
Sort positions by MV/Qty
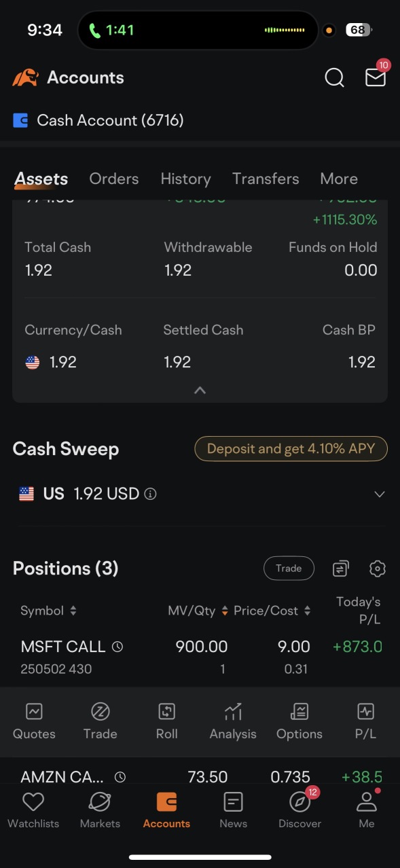pyautogui.click(x=198, y=611)
